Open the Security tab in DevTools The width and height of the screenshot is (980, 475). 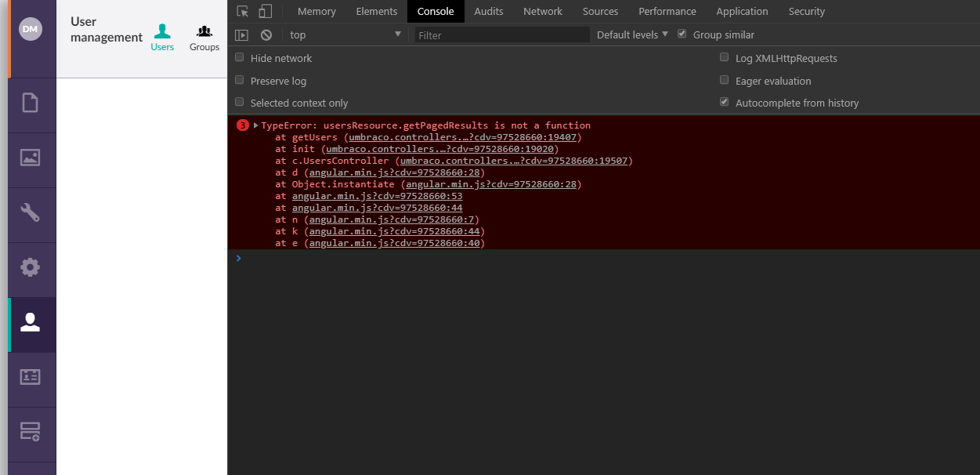807,11
